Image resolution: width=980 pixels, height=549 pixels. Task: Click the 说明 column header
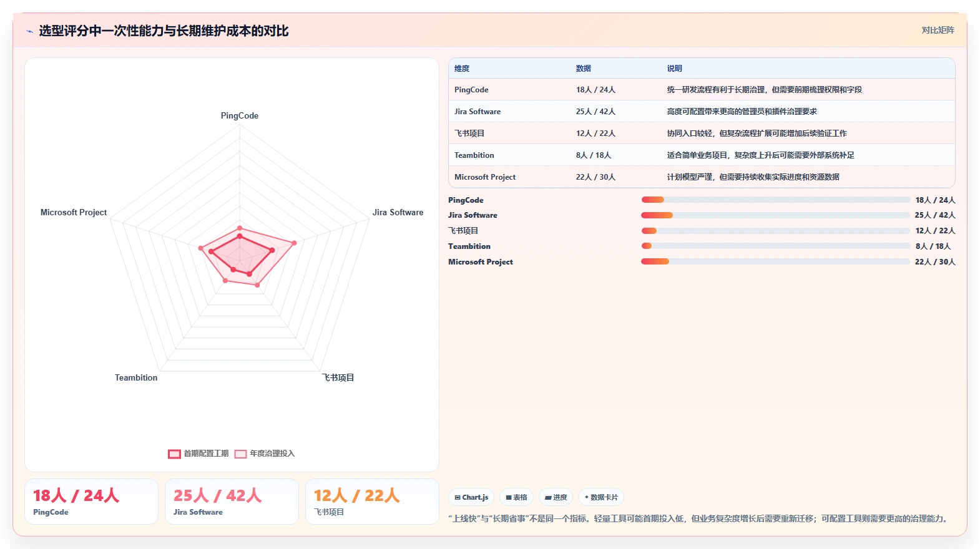[674, 69]
